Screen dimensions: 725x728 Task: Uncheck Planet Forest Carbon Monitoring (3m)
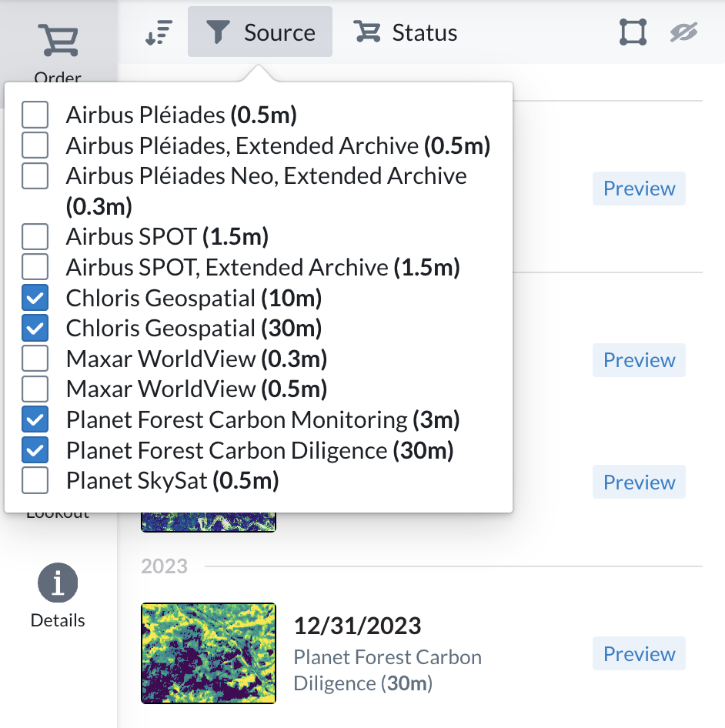pos(35,419)
